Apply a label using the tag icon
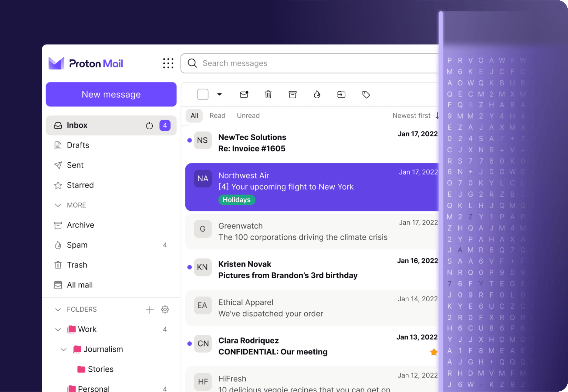 pos(366,94)
